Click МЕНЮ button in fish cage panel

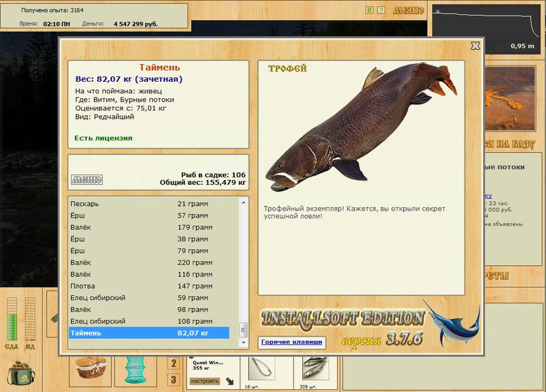click(x=87, y=179)
